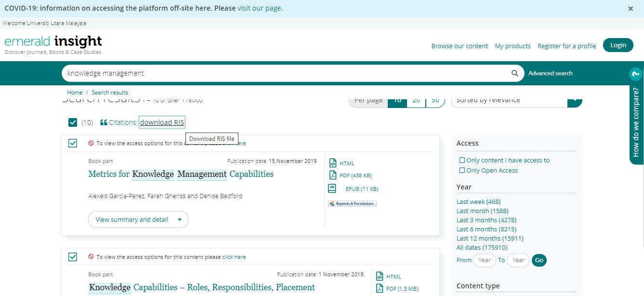Image resolution: width=644 pixels, height=296 pixels.
Task: Open PDF (1.3 MB) of second result
Action: tap(402, 289)
